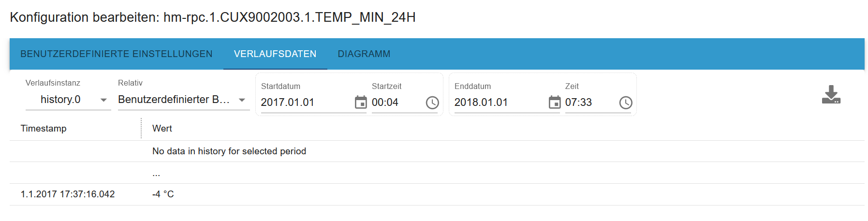The width and height of the screenshot is (868, 221).
Task: Select the Verlaufsdaten tab
Action: point(275,54)
